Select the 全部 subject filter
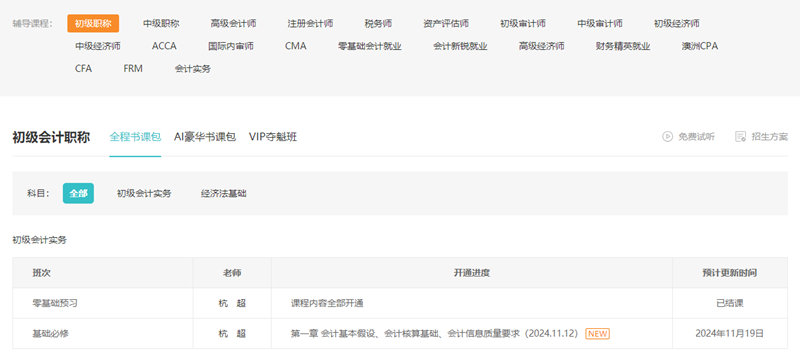This screenshot has height=361, width=800. (78, 193)
